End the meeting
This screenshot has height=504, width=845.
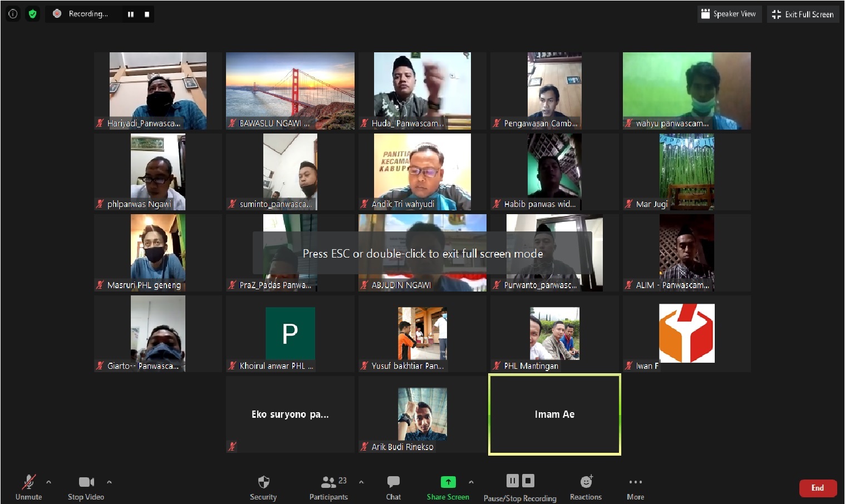tap(817, 488)
